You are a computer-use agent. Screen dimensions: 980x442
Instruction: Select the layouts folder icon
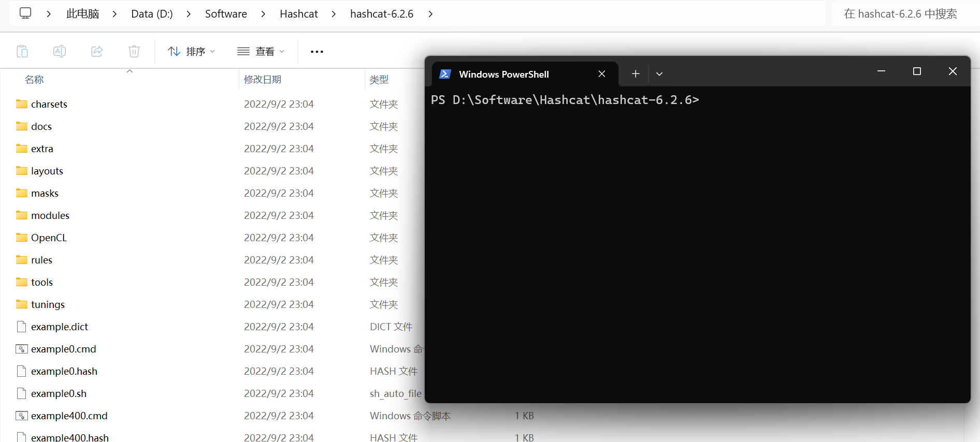click(x=22, y=170)
